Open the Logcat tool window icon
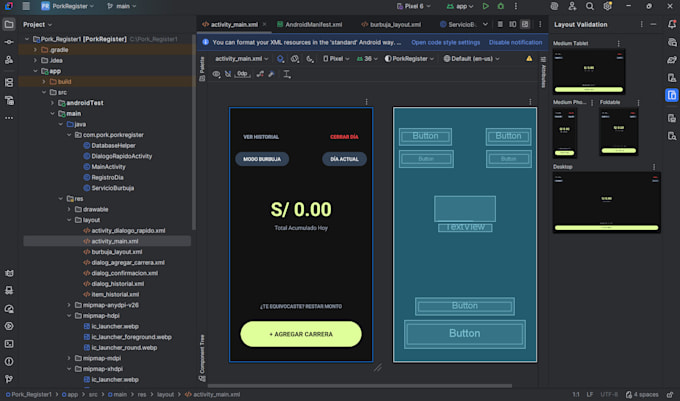The image size is (680, 401). [9, 273]
